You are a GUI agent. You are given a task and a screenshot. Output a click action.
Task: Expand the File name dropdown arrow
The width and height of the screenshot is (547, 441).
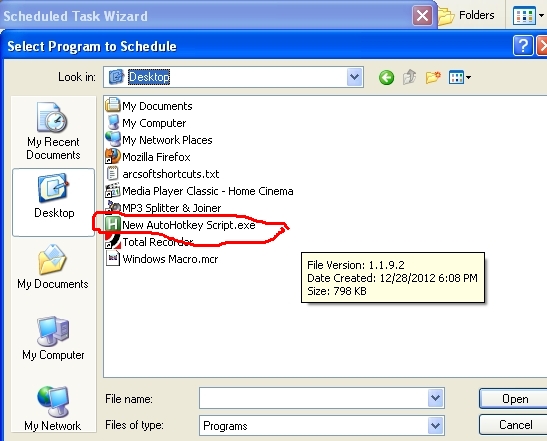click(x=435, y=398)
